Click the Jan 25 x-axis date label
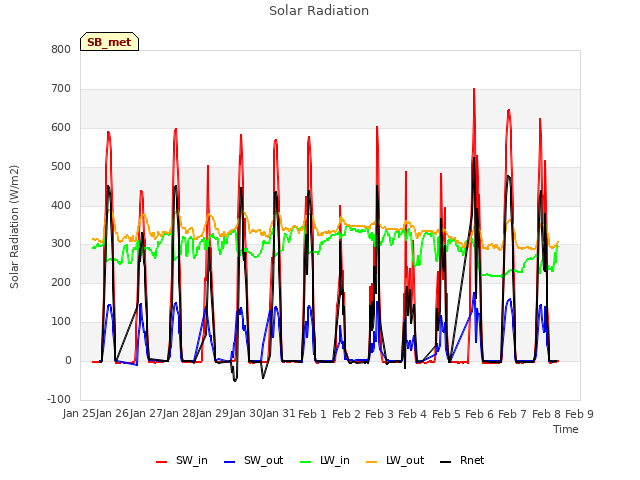Image resolution: width=640 pixels, height=480 pixels. pyautogui.click(x=79, y=413)
